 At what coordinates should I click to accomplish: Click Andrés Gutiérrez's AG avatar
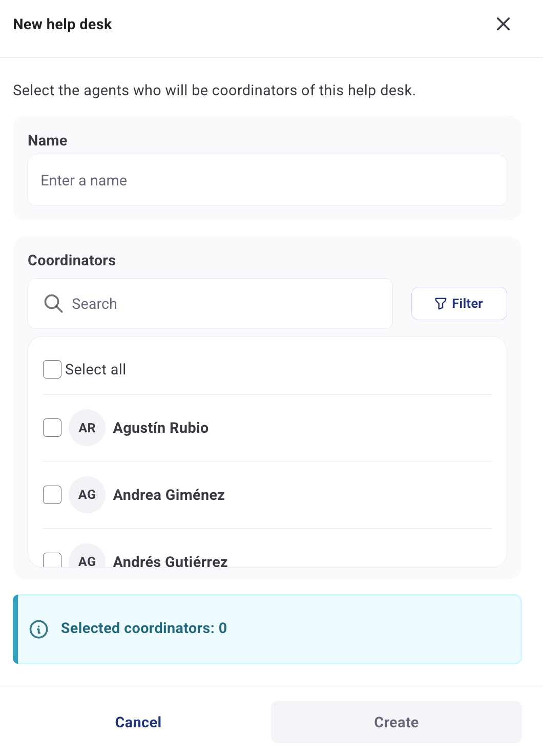click(x=87, y=558)
